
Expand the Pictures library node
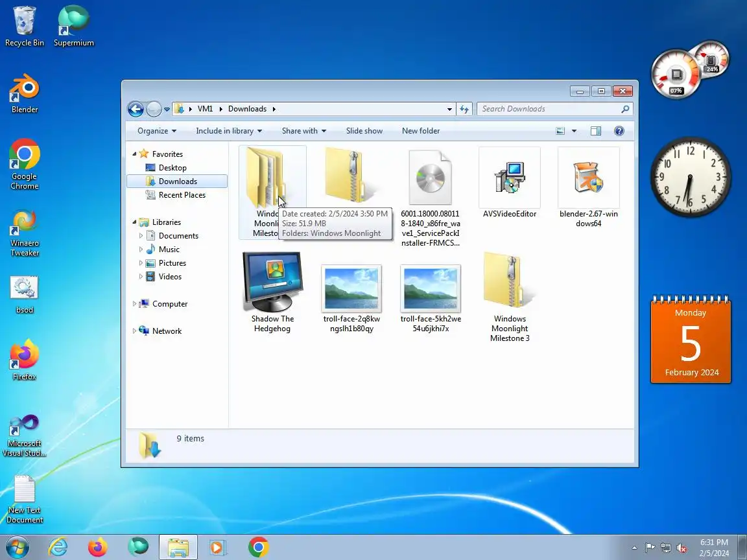click(x=141, y=263)
